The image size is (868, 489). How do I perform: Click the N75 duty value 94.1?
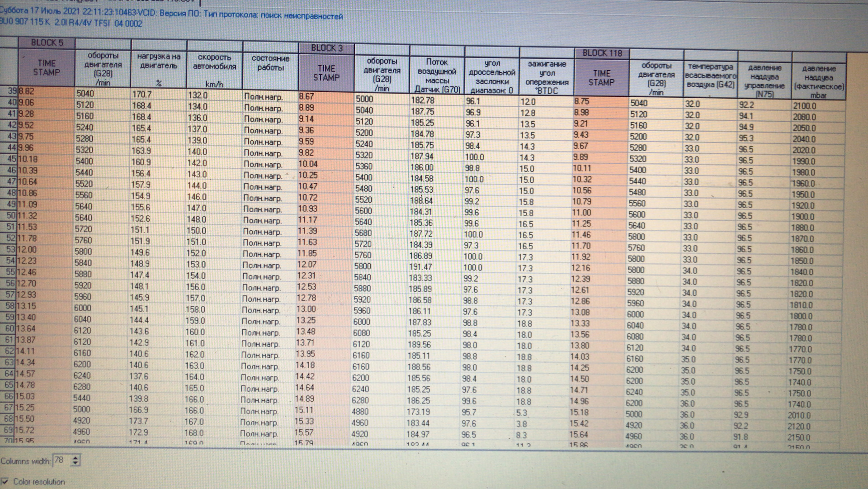(x=746, y=116)
